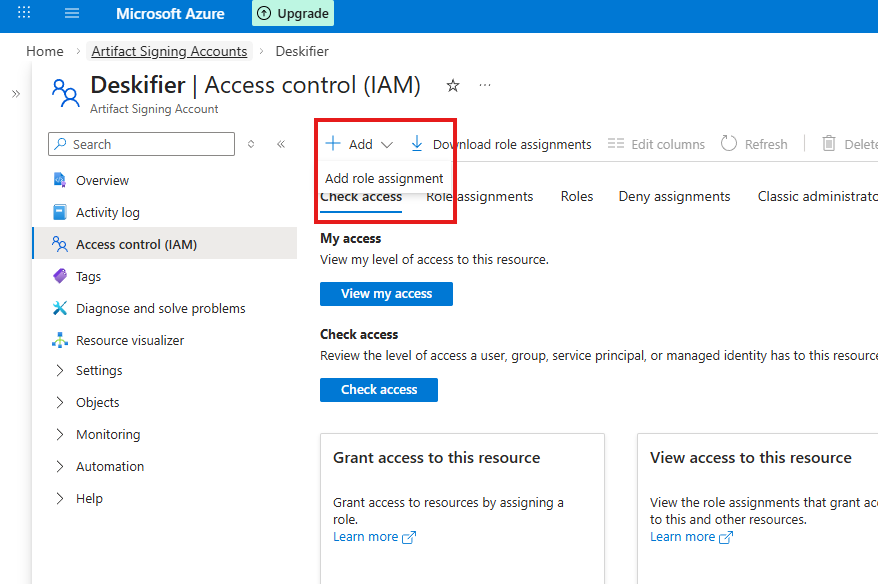Expand the collapsed side panel chevrons
This screenshot has width=878, height=584.
tap(16, 94)
